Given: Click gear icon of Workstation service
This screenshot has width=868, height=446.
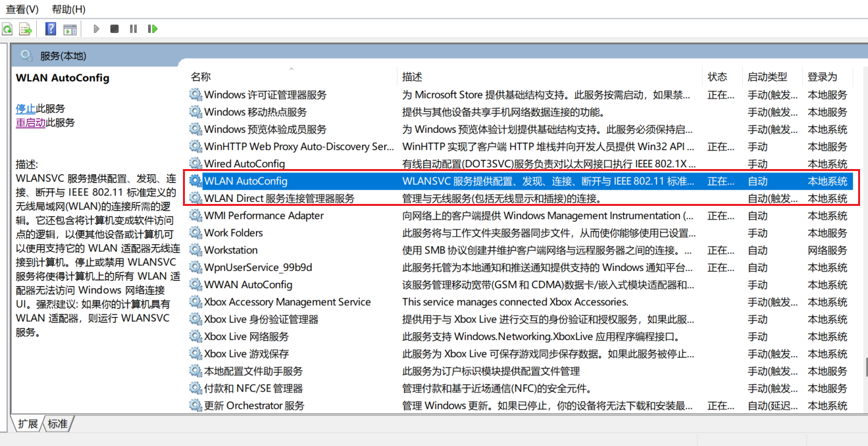Looking at the screenshot, I should 195,250.
